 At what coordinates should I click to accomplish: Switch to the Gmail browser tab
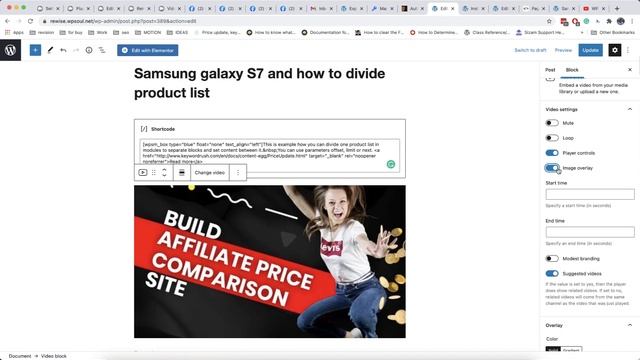(x=322, y=8)
